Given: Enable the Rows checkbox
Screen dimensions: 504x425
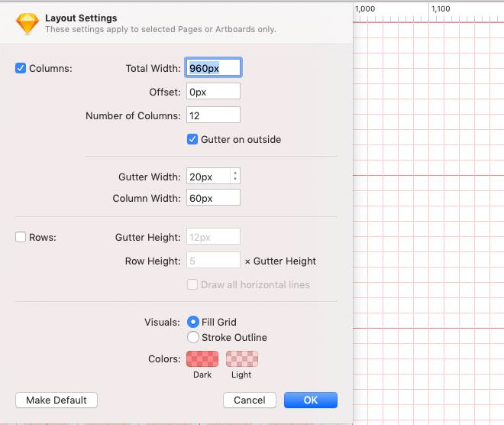Looking at the screenshot, I should (21, 237).
